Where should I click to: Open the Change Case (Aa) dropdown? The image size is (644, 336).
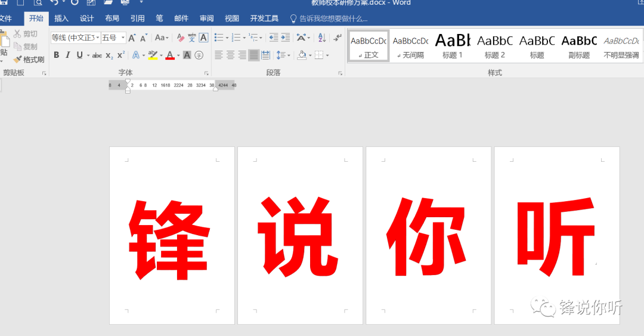point(162,38)
